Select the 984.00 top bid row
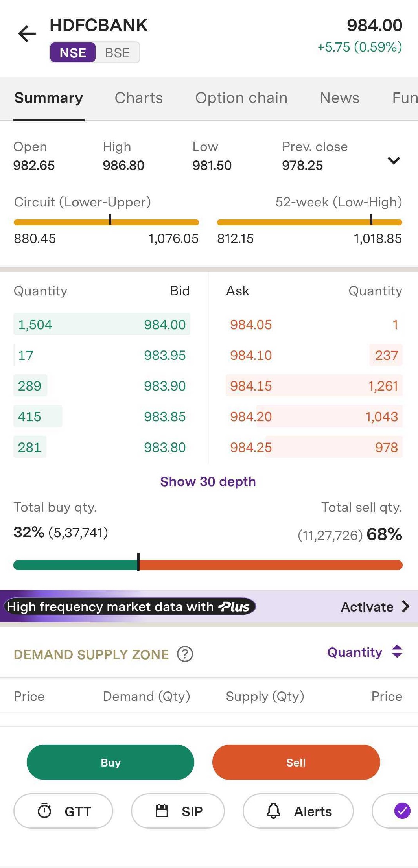The width and height of the screenshot is (418, 868). click(x=102, y=324)
